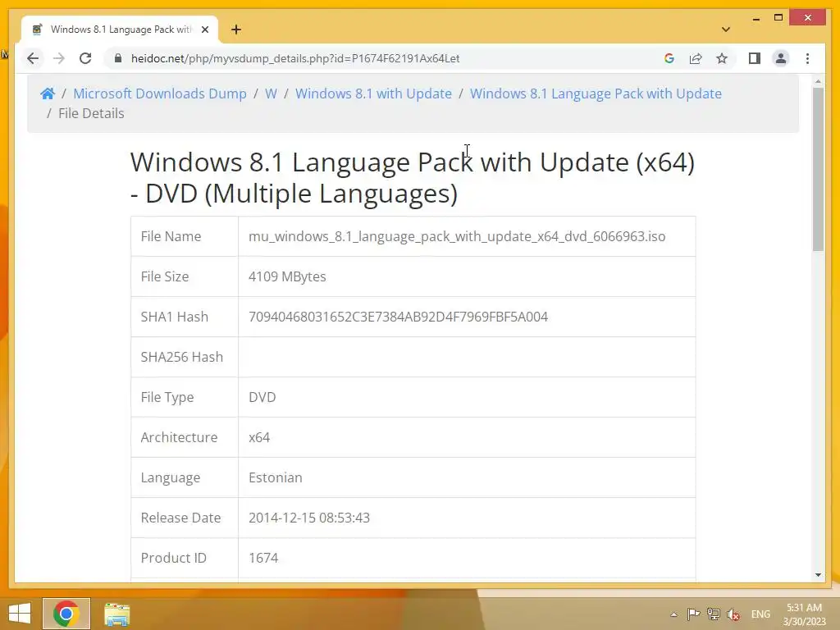Click the Release Date row label

coord(180,518)
